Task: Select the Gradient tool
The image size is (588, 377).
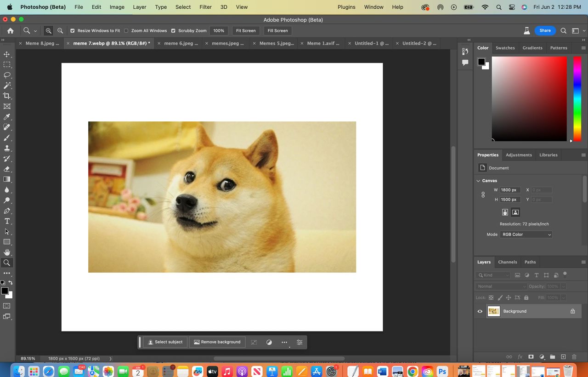Action: [7, 179]
